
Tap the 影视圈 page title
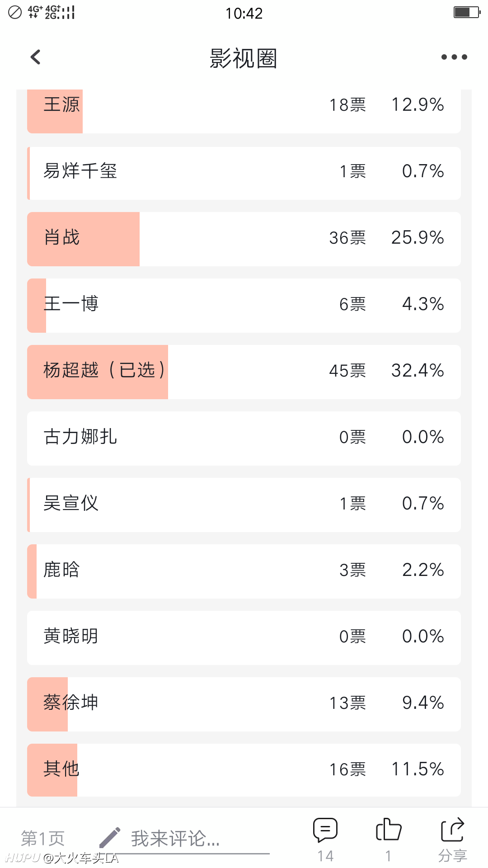click(244, 58)
